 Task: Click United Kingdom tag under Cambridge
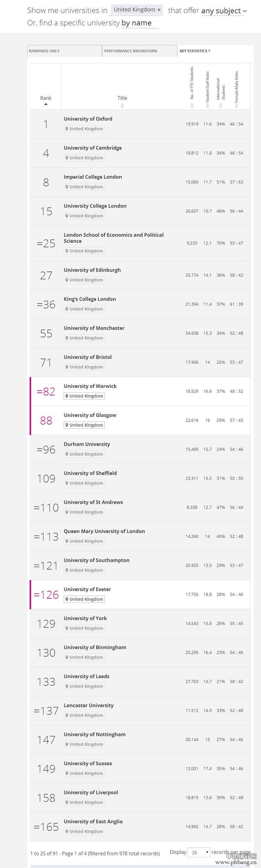[x=84, y=158]
